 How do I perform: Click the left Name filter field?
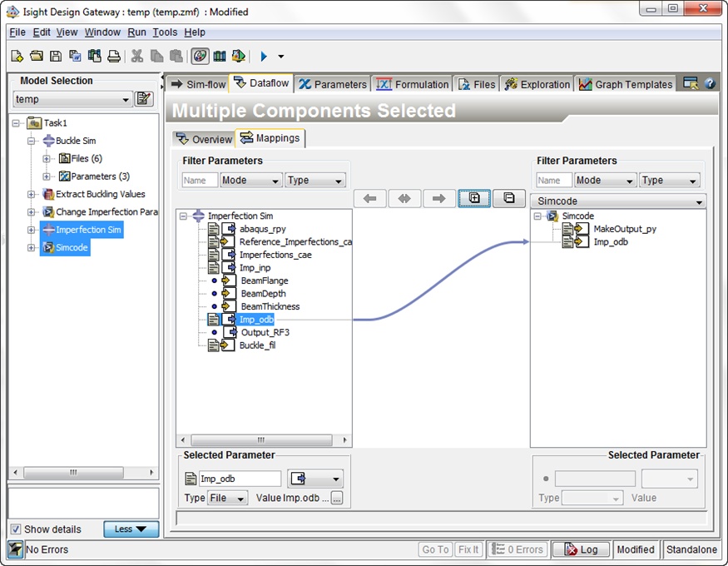click(200, 180)
